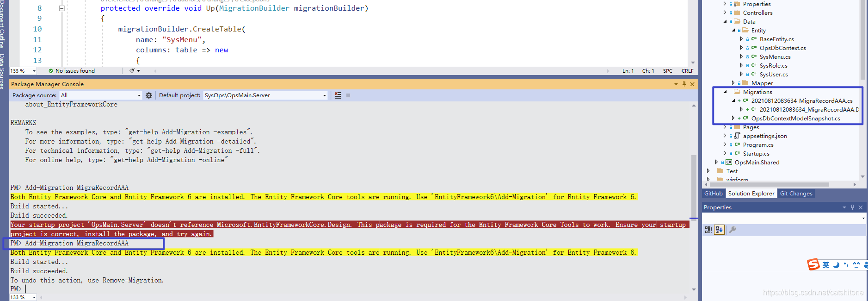Select SysMenu.cs file
Screen dimensions: 868x301
[775, 57]
